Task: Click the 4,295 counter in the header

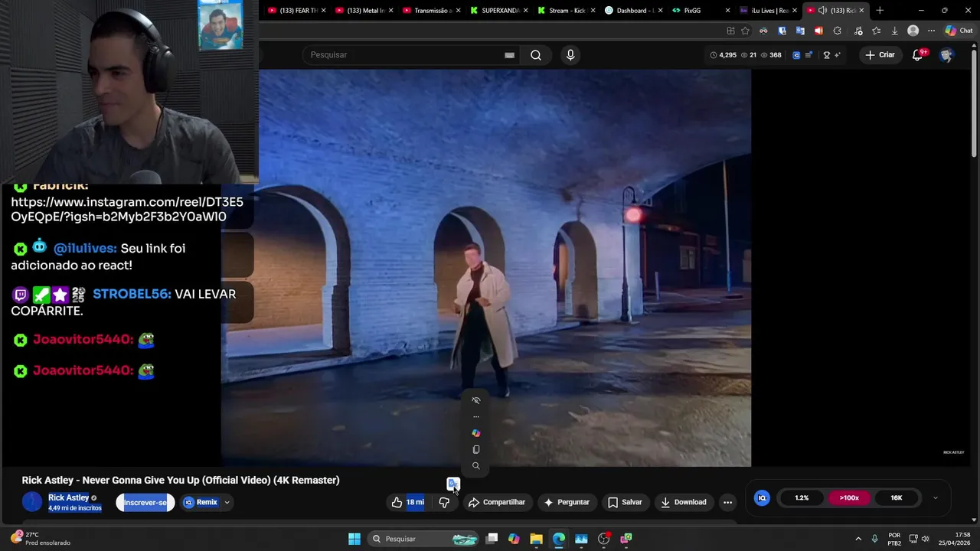Action: pyautogui.click(x=724, y=55)
